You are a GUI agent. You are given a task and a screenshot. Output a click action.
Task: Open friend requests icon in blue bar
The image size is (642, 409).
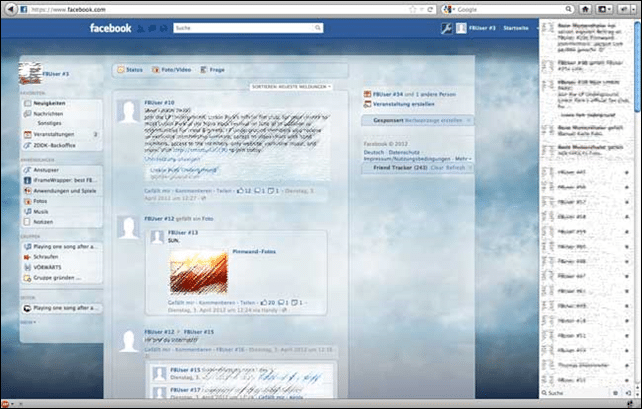[x=140, y=28]
